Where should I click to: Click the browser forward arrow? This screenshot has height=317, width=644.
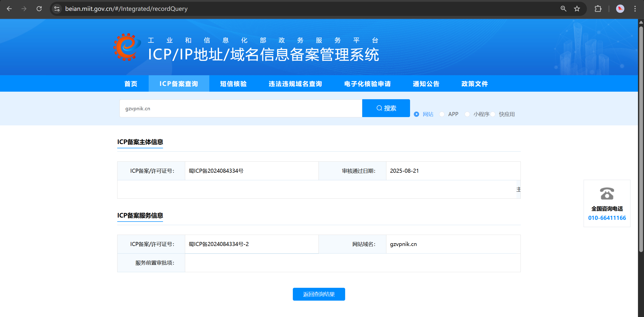[x=24, y=9]
